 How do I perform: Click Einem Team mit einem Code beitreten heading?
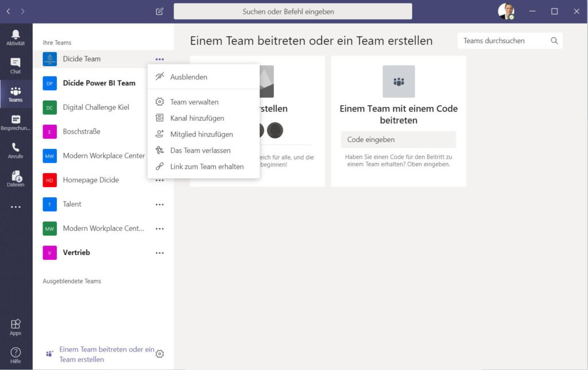tap(399, 114)
